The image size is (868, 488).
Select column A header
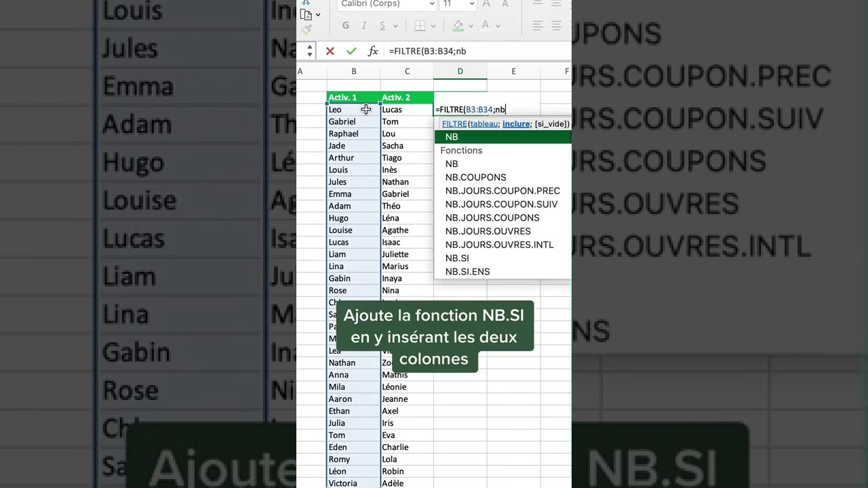click(x=311, y=71)
